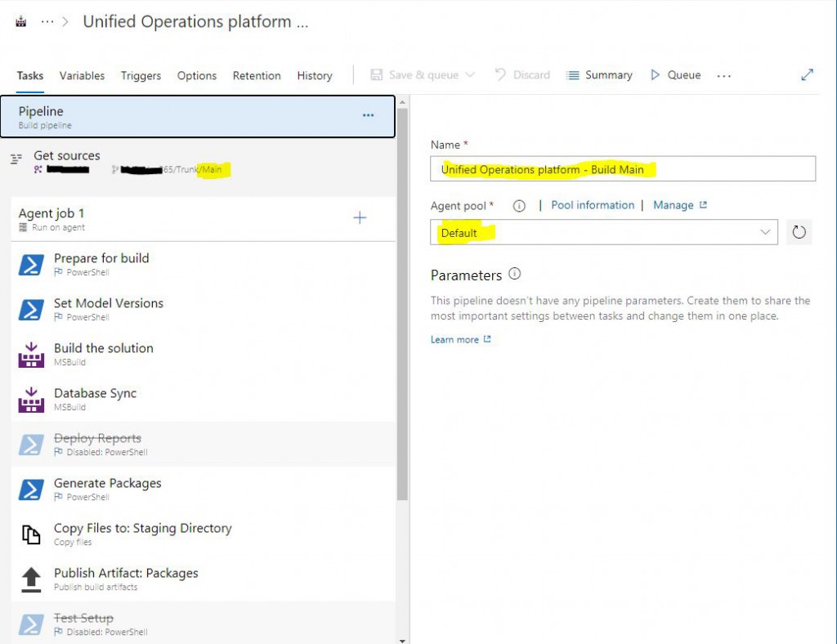Viewport: 837px width, 644px height.
Task: Open the toolbar more actions ellipsis
Action: pyautogui.click(x=723, y=75)
